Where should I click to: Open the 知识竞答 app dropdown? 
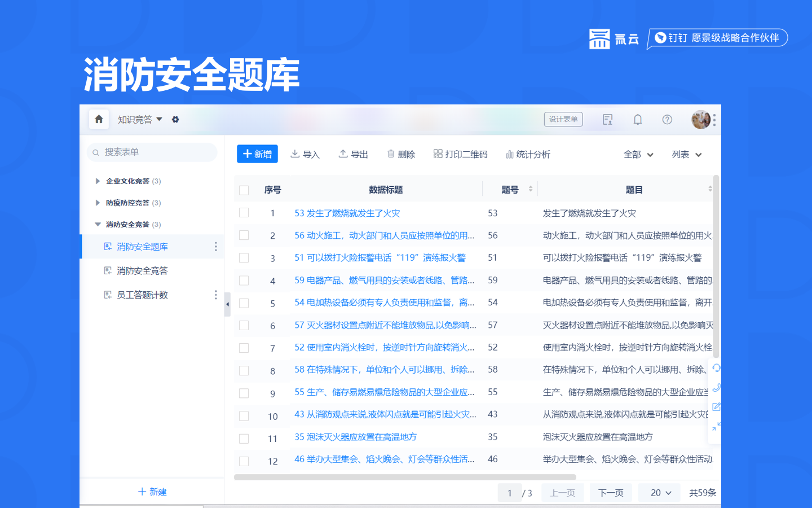pyautogui.click(x=140, y=120)
